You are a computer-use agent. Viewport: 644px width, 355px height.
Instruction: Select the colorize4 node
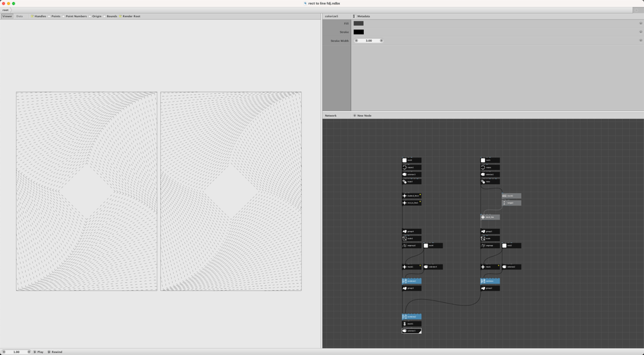433,267
